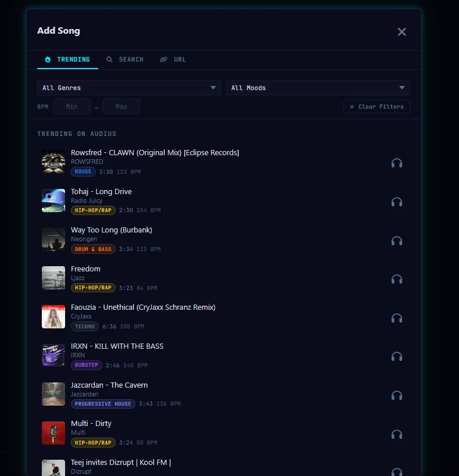The image size is (459, 476).
Task: Preview IRXN - K!LL WITH THE BASS headphones
Action: click(396, 357)
